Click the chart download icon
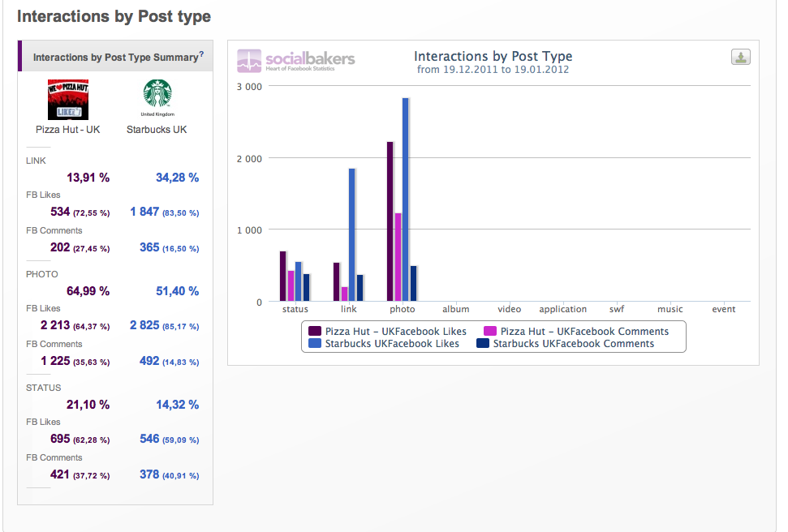 [x=740, y=57]
